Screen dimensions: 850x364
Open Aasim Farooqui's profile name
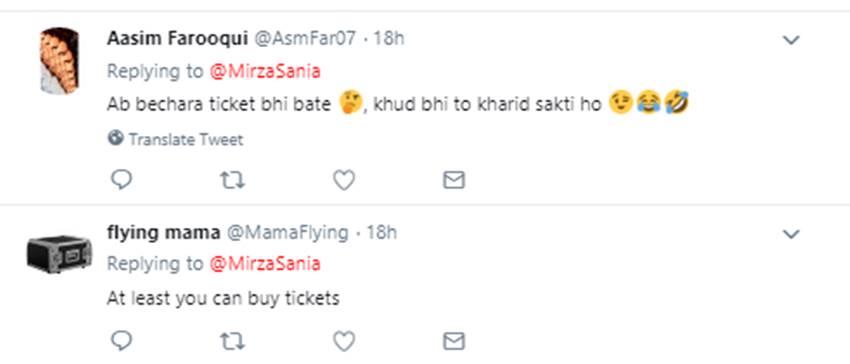point(177,39)
